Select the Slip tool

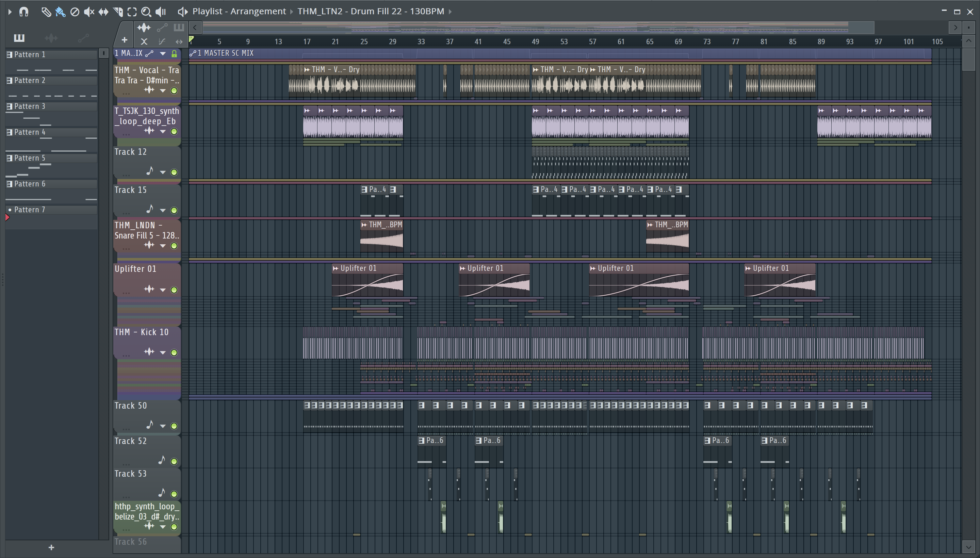[x=103, y=12]
